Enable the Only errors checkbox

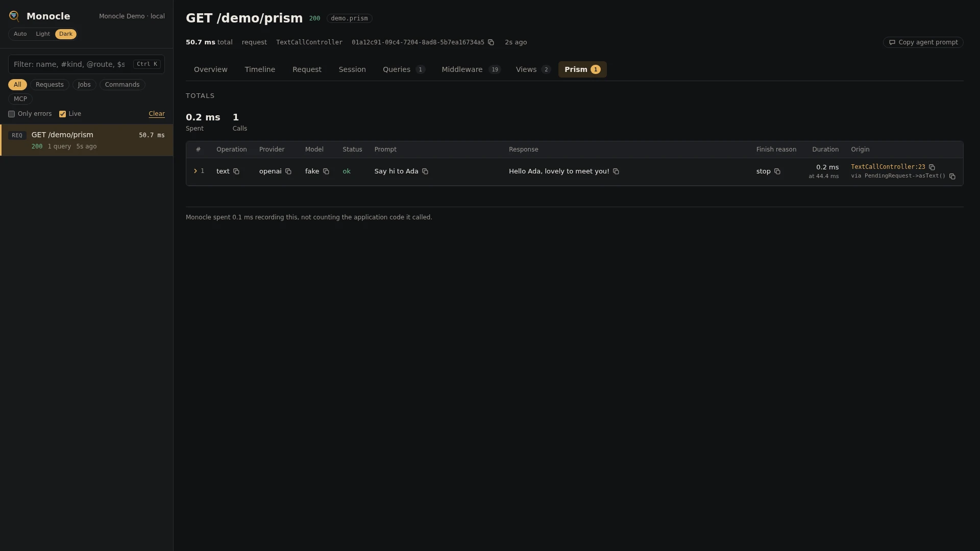11,114
